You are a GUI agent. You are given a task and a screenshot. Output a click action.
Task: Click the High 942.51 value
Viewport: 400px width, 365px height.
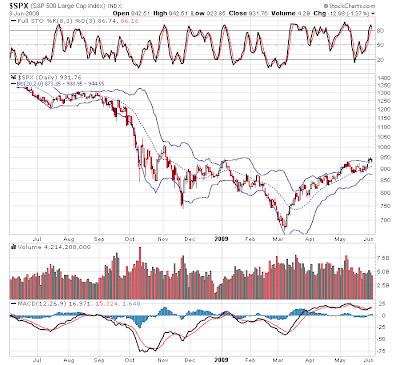coord(171,13)
